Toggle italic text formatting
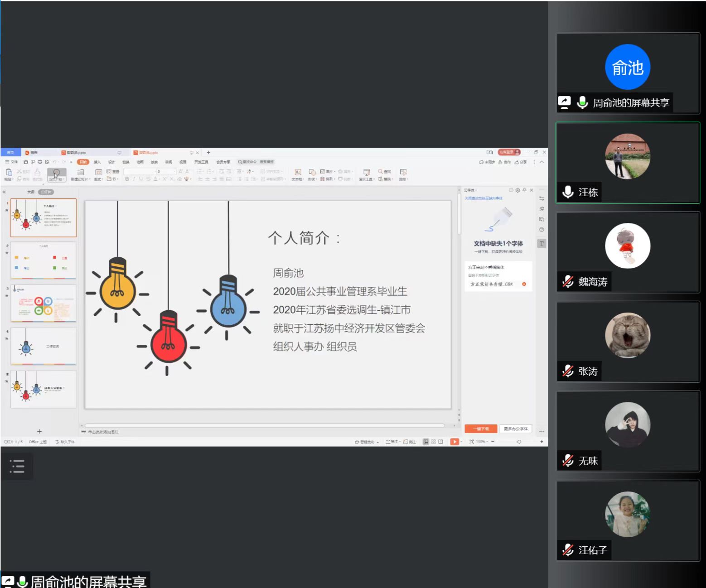The height and width of the screenshot is (588, 706). tap(134, 179)
